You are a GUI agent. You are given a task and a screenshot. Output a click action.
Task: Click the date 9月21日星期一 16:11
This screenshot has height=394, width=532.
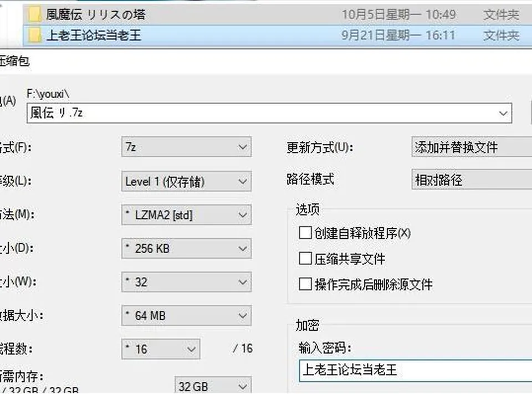[x=398, y=35]
